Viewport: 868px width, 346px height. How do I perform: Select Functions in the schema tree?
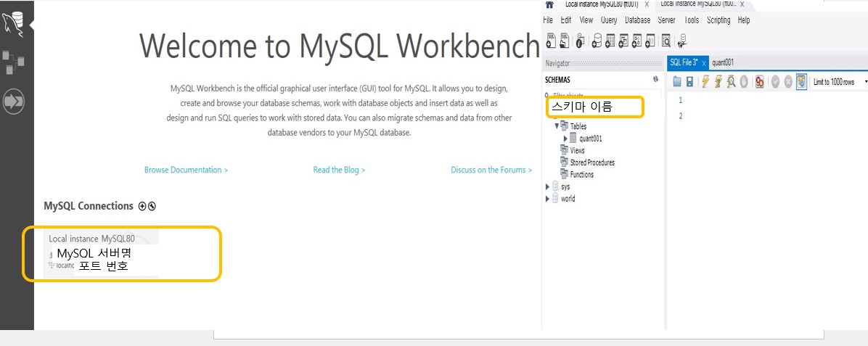tap(582, 174)
